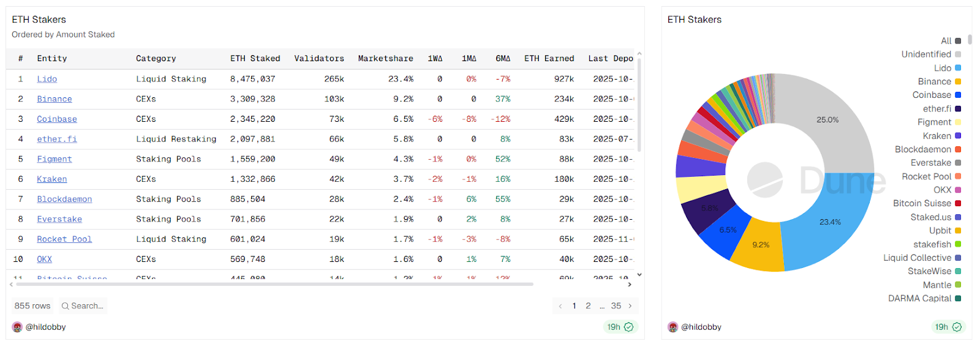Sort by the Marketshare column header
980x347 pixels.
pyautogui.click(x=385, y=59)
